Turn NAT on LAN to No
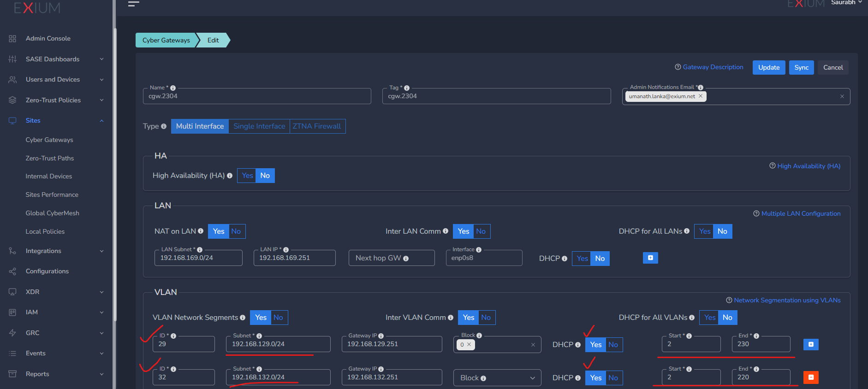The width and height of the screenshot is (868, 389). (236, 231)
